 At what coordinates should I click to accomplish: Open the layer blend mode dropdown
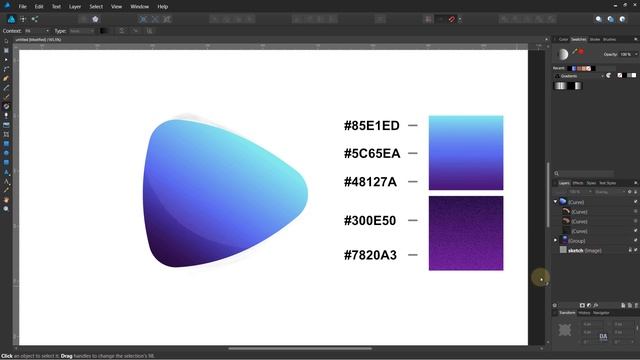(609, 192)
